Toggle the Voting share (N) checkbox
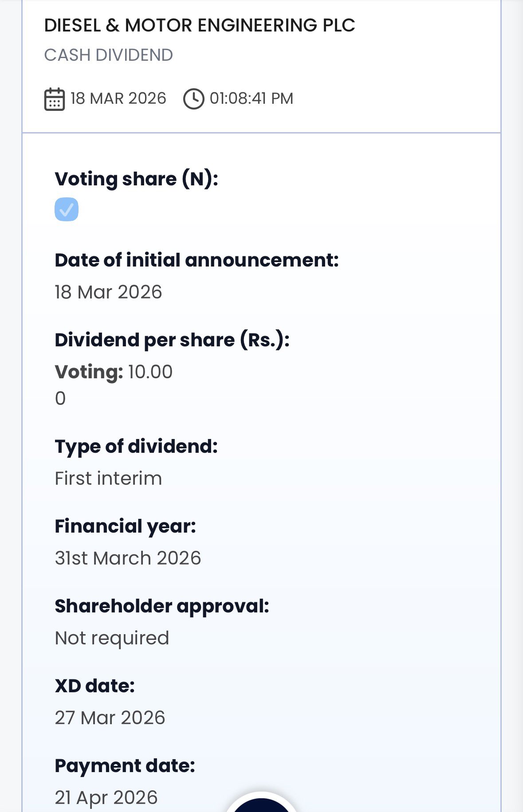523x812 pixels. tap(67, 209)
